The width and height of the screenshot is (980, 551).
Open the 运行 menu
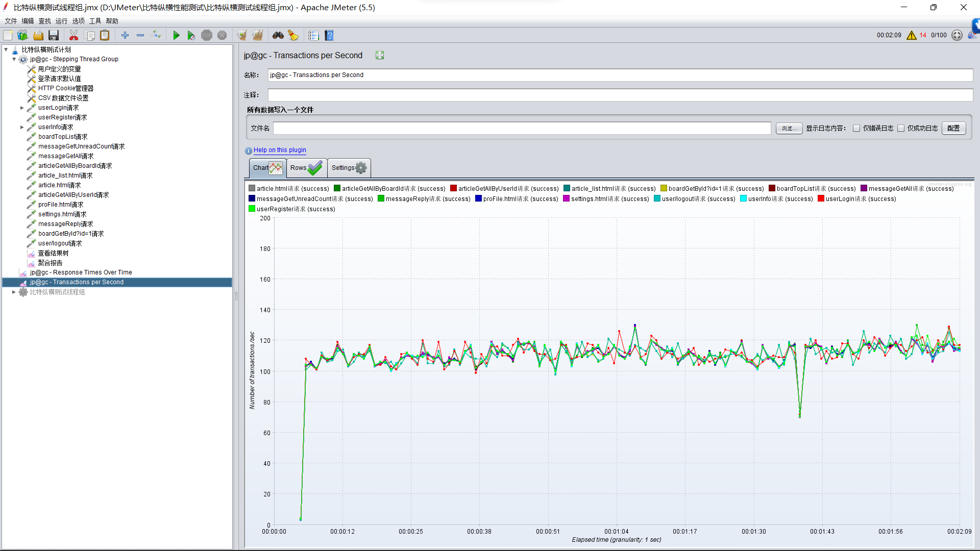[x=61, y=21]
